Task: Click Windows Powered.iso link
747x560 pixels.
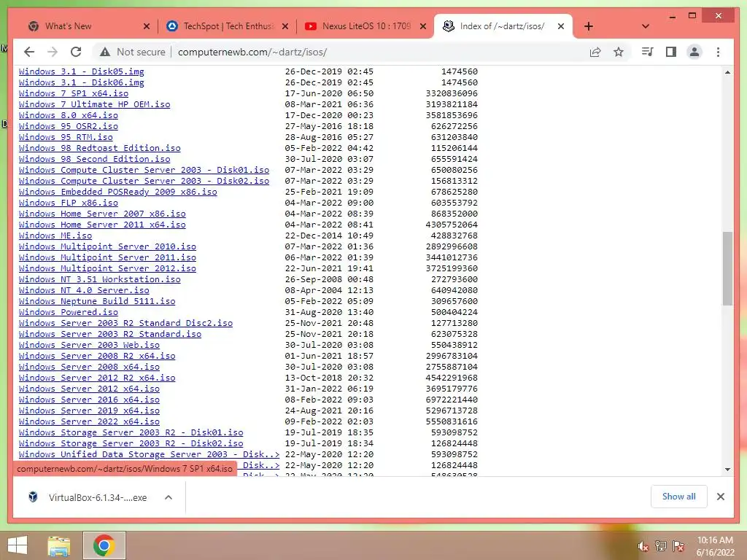Action: pos(68,312)
